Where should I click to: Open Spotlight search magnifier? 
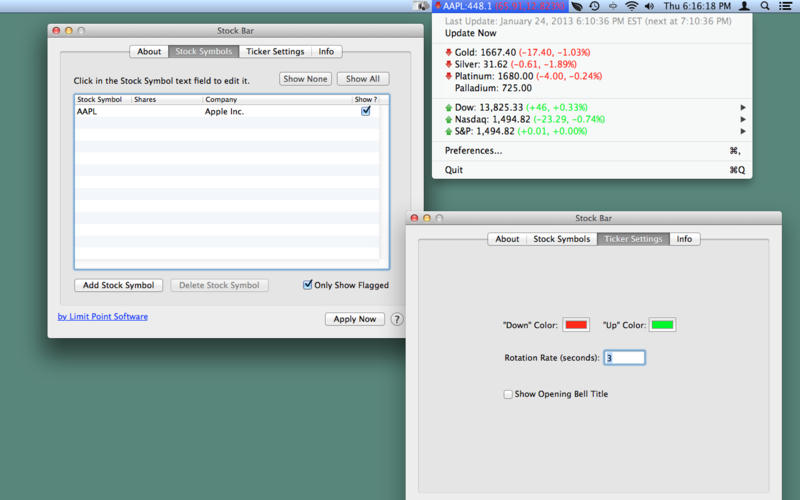pyautogui.click(x=765, y=6)
